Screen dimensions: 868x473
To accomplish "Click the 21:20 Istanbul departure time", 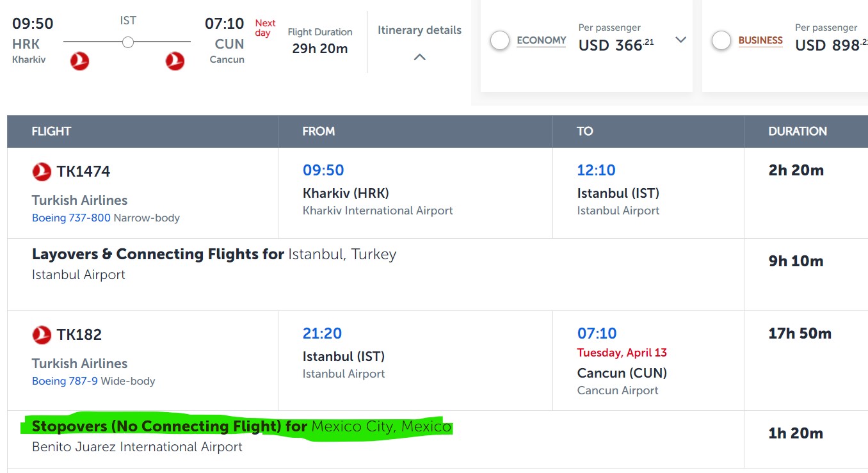I will coord(322,333).
